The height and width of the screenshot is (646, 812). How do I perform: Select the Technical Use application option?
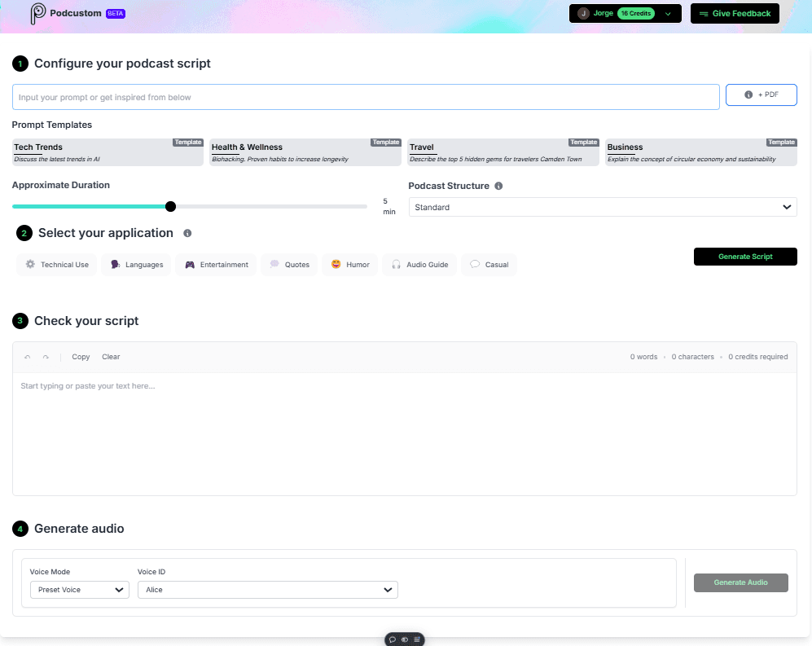click(56, 264)
